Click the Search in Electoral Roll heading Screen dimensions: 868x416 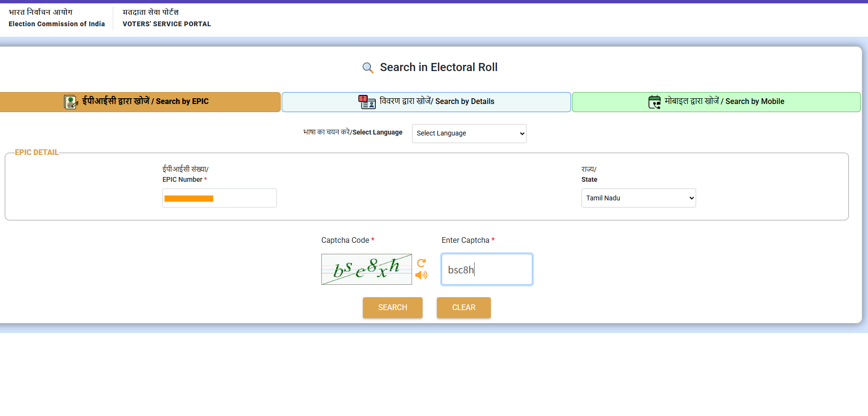(438, 67)
